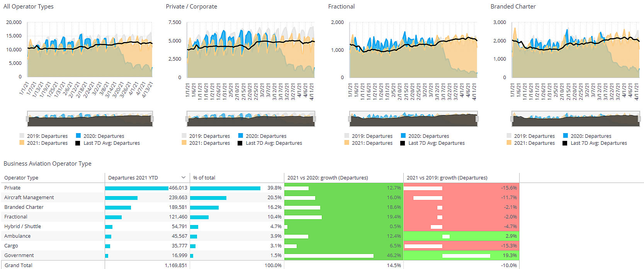644x269 pixels.
Task: Sort by the % of total column header
Action: pos(204,178)
